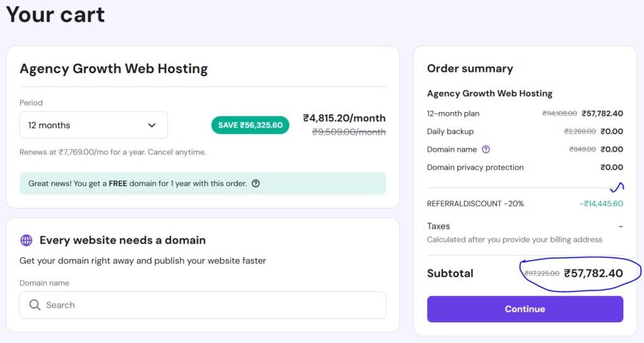This screenshot has height=343, width=644.
Task: Click the magnifier icon in the domain search field
Action: (35, 305)
